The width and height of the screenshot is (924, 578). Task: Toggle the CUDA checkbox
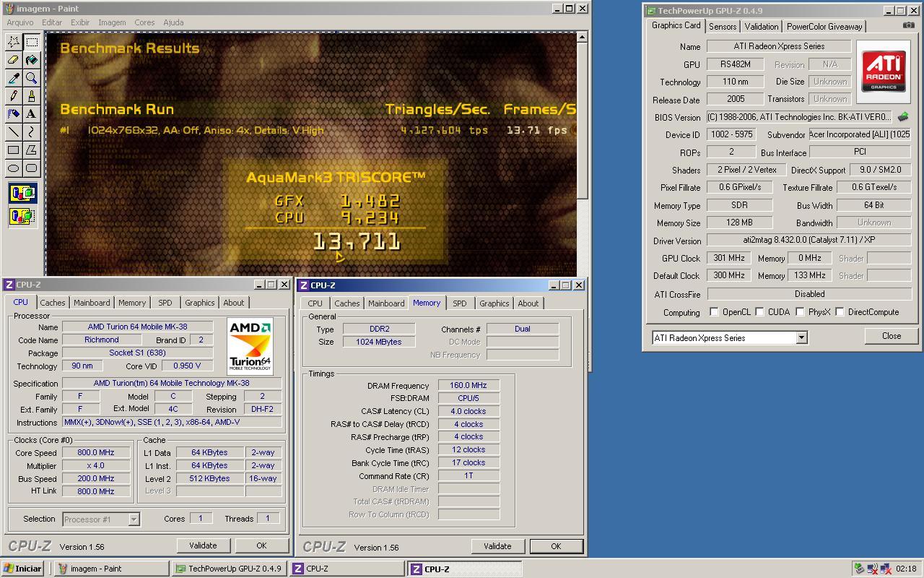[759, 312]
